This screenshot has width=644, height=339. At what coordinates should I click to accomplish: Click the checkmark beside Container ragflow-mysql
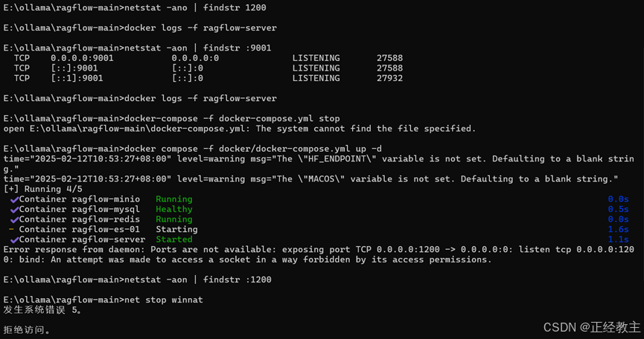pos(14,210)
